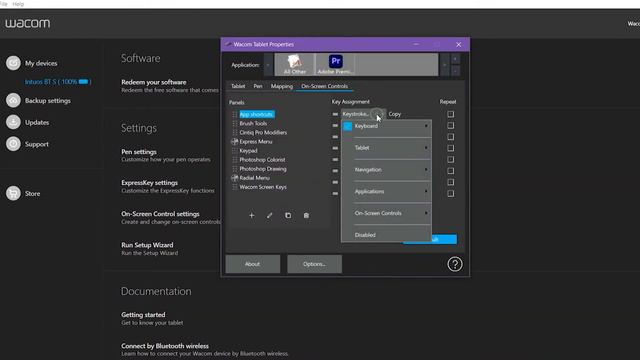Expand the Tablet submenu
640x360 pixels.
pyautogui.click(x=386, y=148)
